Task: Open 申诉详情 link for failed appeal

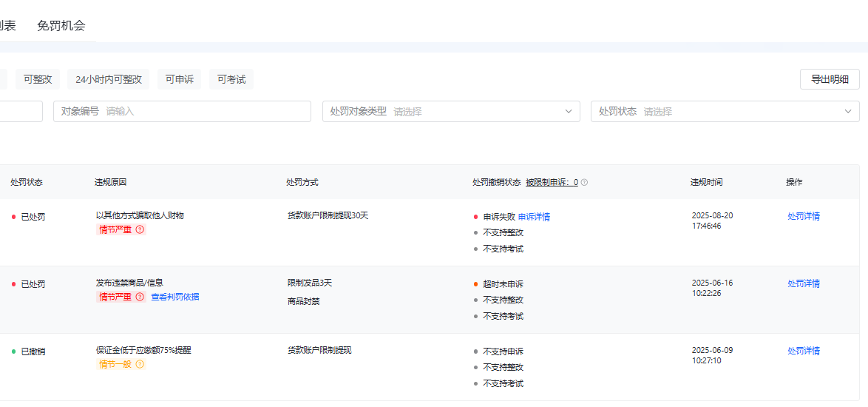Action: tap(534, 217)
